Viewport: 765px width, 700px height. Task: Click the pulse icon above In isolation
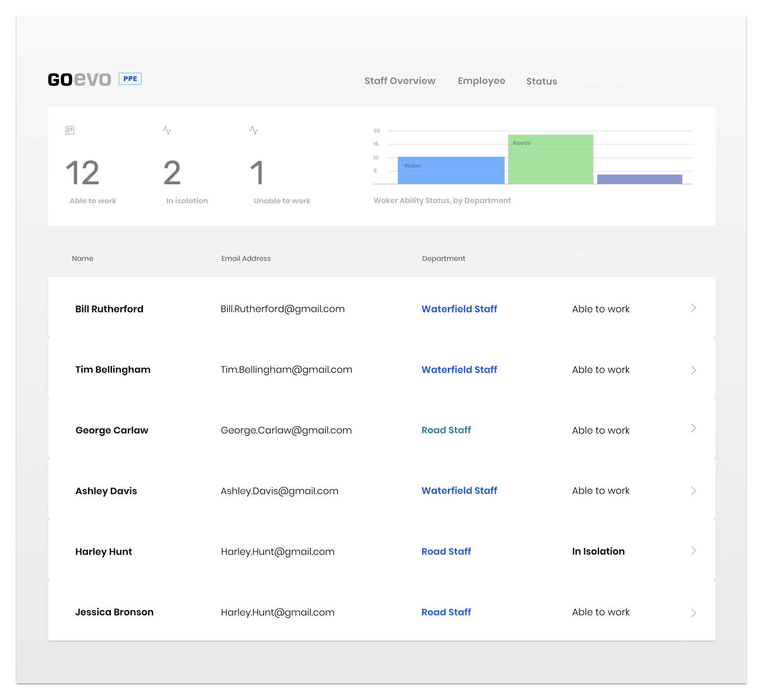click(167, 130)
